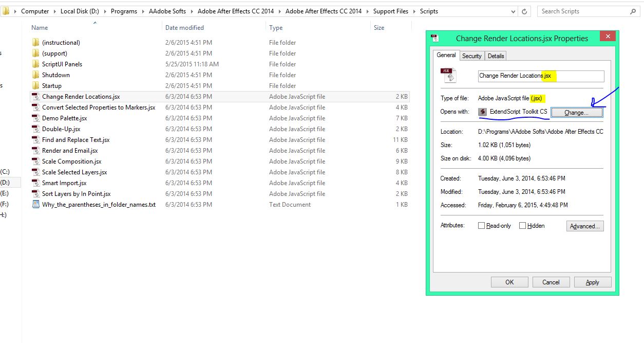Screen dimensions: 644x343
Task: Expand the breadcrumb arrow after Programs
Action: (x=142, y=11)
